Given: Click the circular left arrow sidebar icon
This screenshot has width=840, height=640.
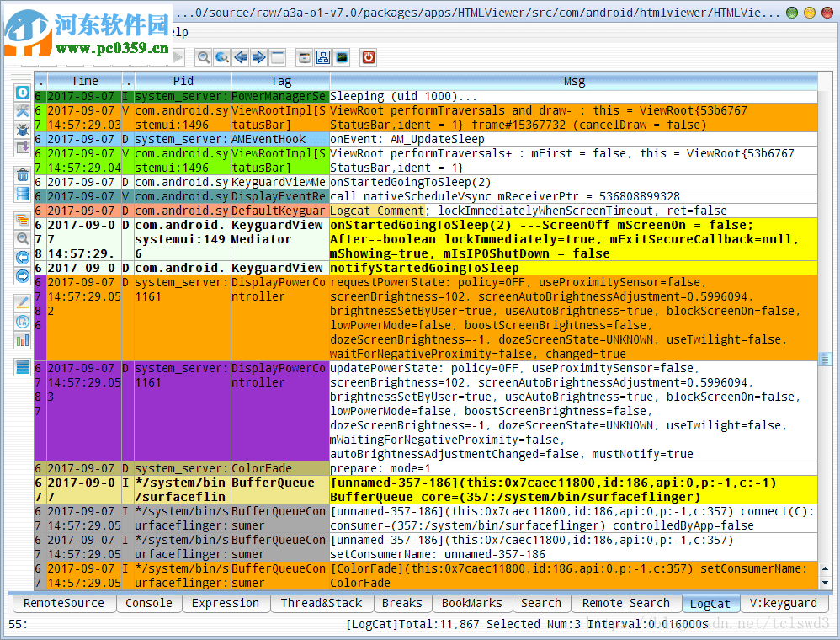Looking at the screenshot, I should pos(23,258).
